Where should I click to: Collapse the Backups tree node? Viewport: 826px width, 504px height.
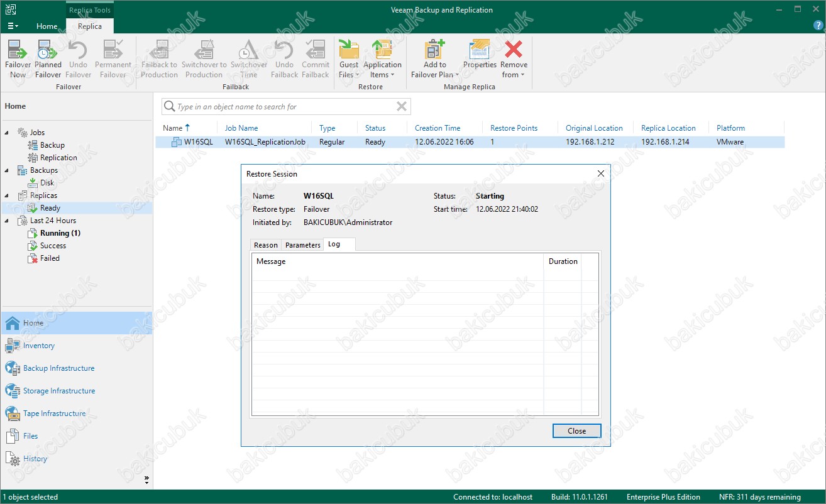coord(8,170)
